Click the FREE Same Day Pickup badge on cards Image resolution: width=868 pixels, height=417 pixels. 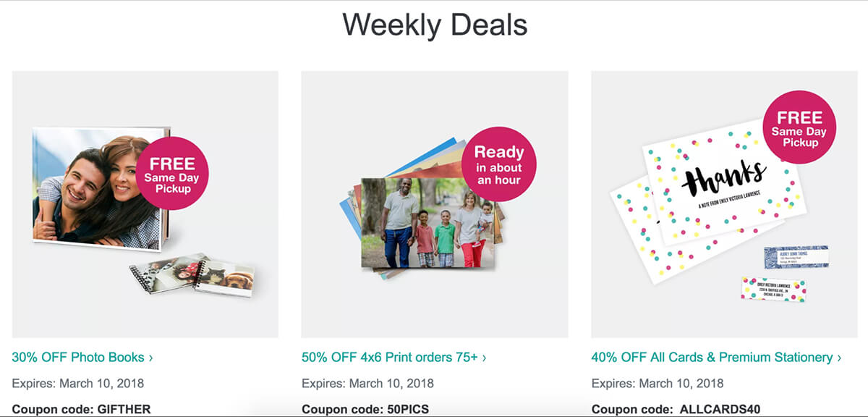point(799,127)
